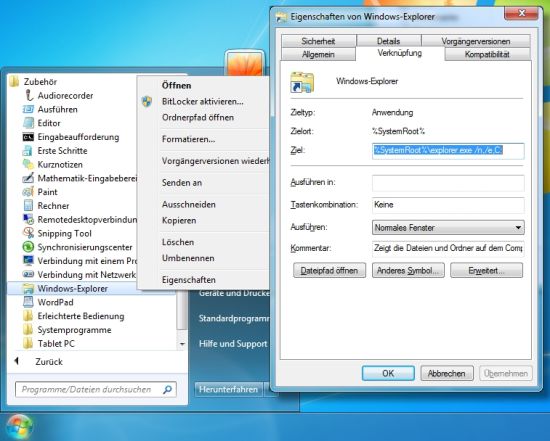550x441 pixels.
Task: Choose Öffnen in the context menu
Action: (176, 86)
